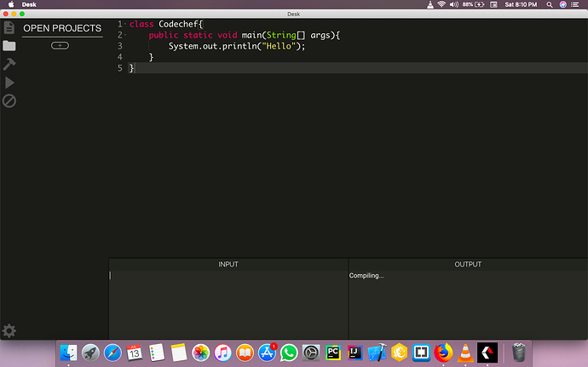Launch IntelliJ IDEA from the dock
588x367 pixels.
click(355, 353)
